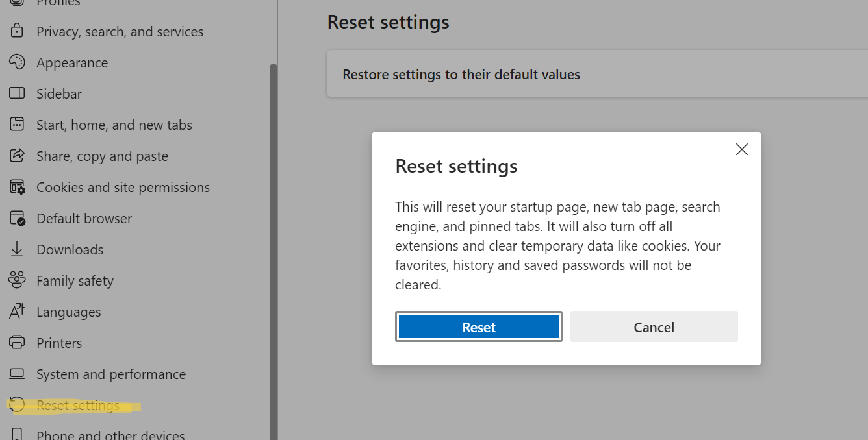Click Restore settings to their default values

click(x=461, y=74)
